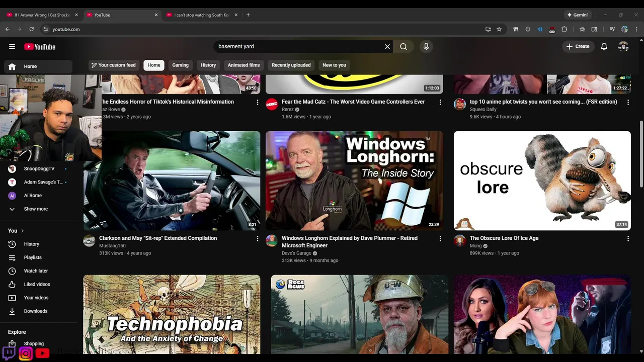Open the Mustang150 channel link
Image resolution: width=644 pixels, height=362 pixels.
click(x=112, y=246)
